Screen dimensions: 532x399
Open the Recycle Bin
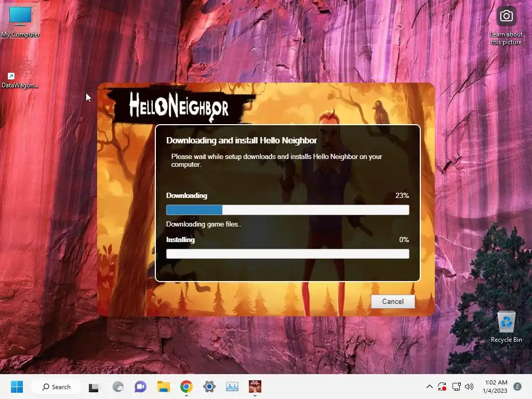coord(506,326)
